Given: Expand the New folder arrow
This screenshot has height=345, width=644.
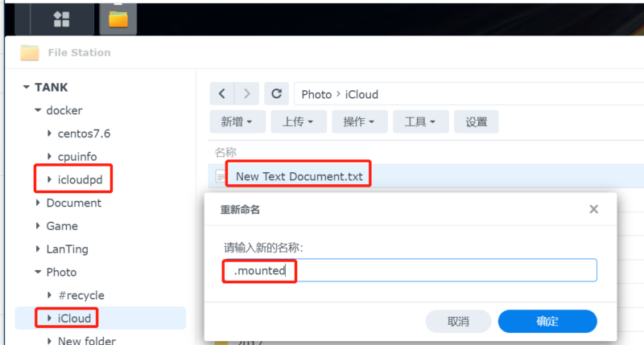Looking at the screenshot, I should (x=49, y=340).
